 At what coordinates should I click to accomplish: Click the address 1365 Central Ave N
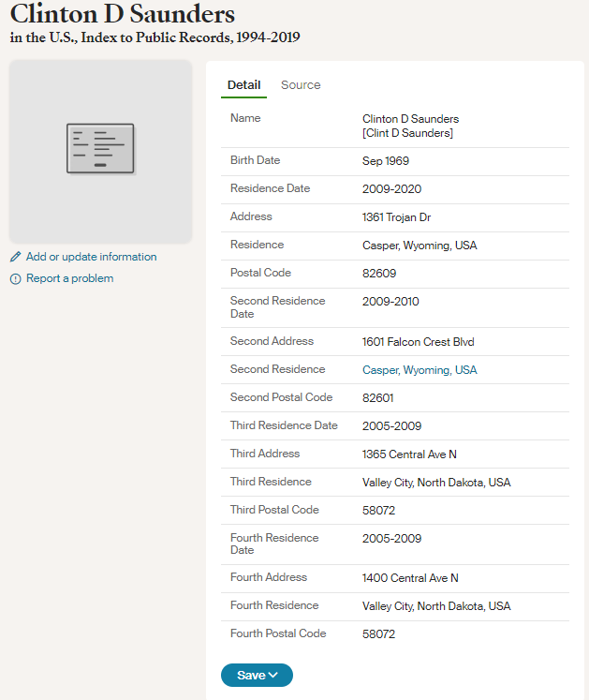click(409, 454)
